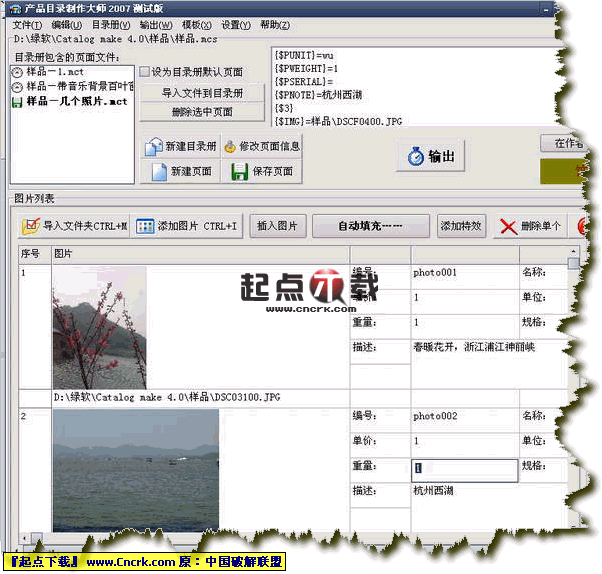
Task: Click the horizontal scrollbar left arrow
Action: [24, 538]
